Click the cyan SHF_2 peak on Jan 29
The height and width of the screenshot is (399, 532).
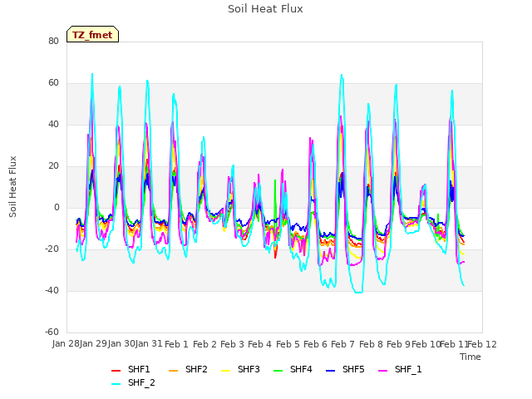pos(92,74)
